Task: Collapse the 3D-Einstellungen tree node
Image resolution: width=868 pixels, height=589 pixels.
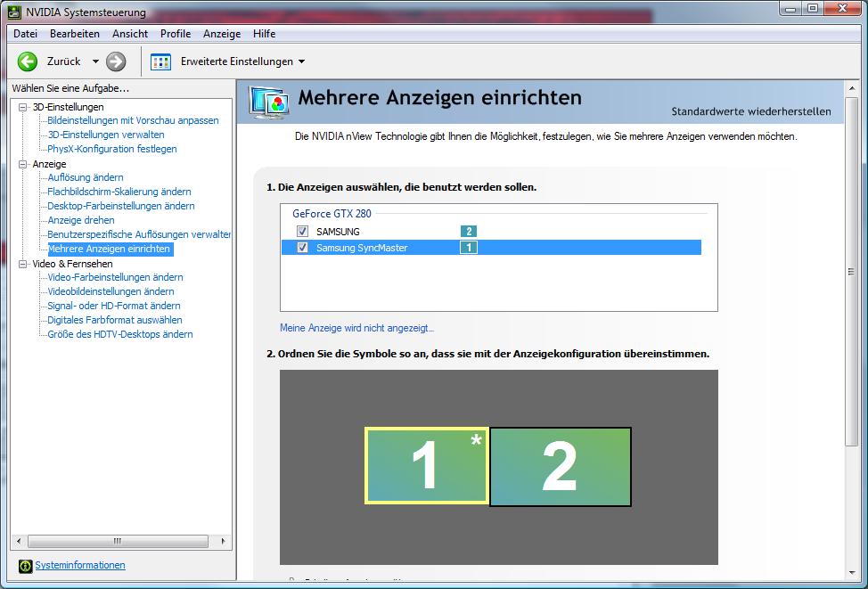Action: pyautogui.click(x=22, y=107)
